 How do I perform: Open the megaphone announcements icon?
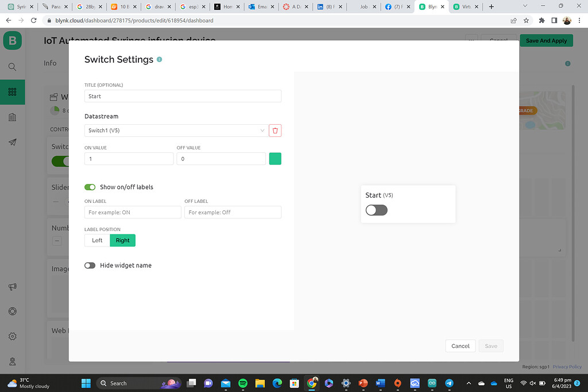click(13, 287)
